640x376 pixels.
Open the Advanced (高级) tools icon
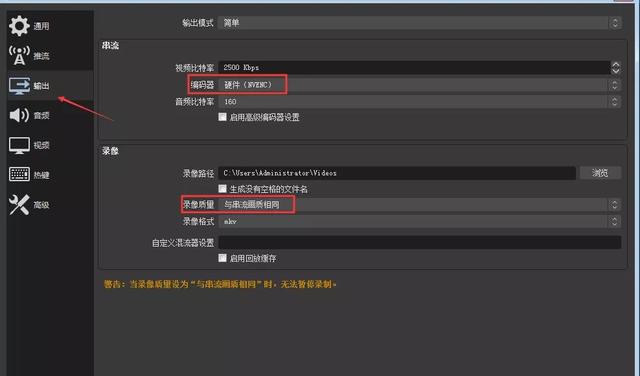click(19, 205)
